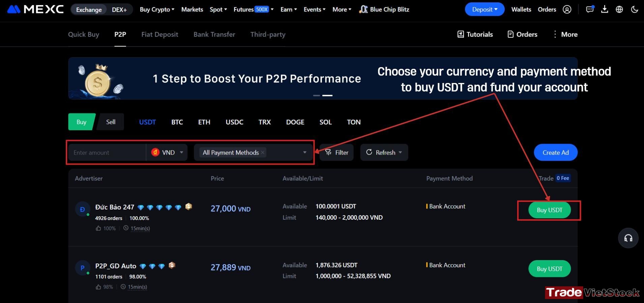Select the DOGE coin tab
Viewport: 644px width, 303px height.
295,122
